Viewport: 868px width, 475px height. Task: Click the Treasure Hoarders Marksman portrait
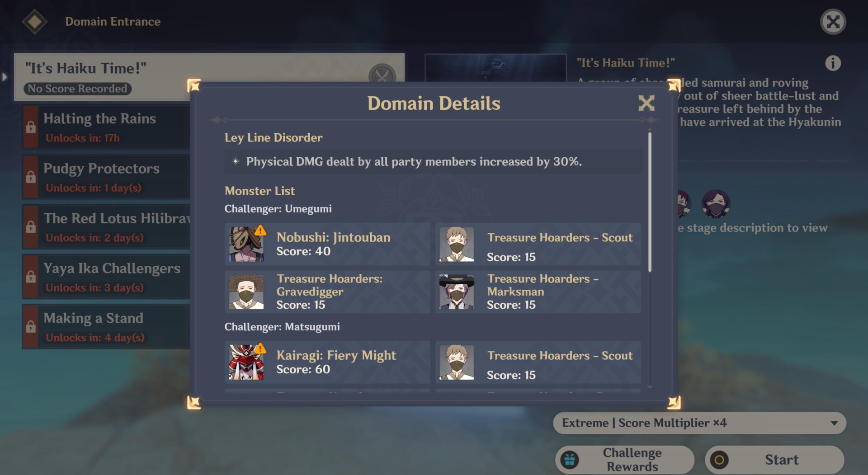457,292
